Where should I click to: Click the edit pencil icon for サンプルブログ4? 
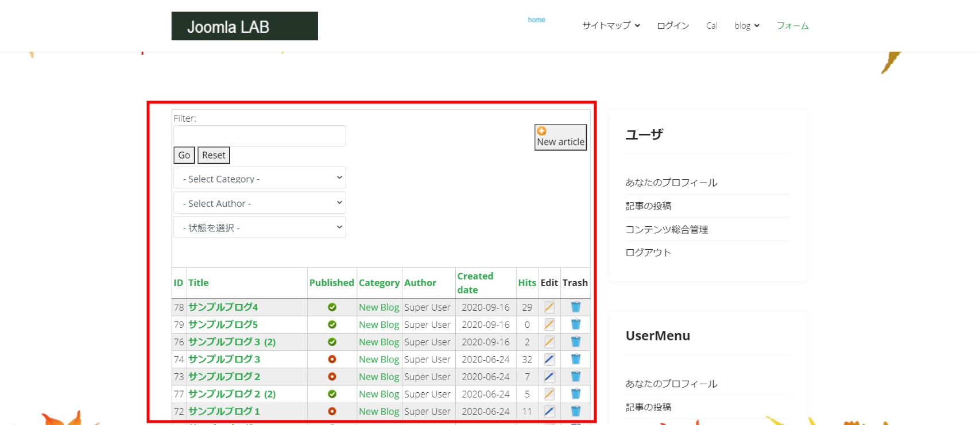549,307
